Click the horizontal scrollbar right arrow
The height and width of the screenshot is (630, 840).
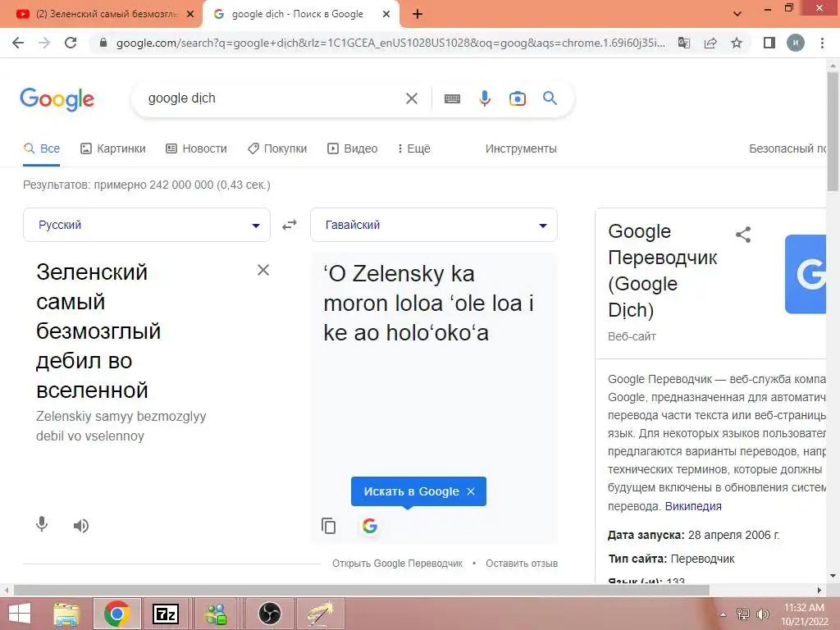pyautogui.click(x=819, y=590)
